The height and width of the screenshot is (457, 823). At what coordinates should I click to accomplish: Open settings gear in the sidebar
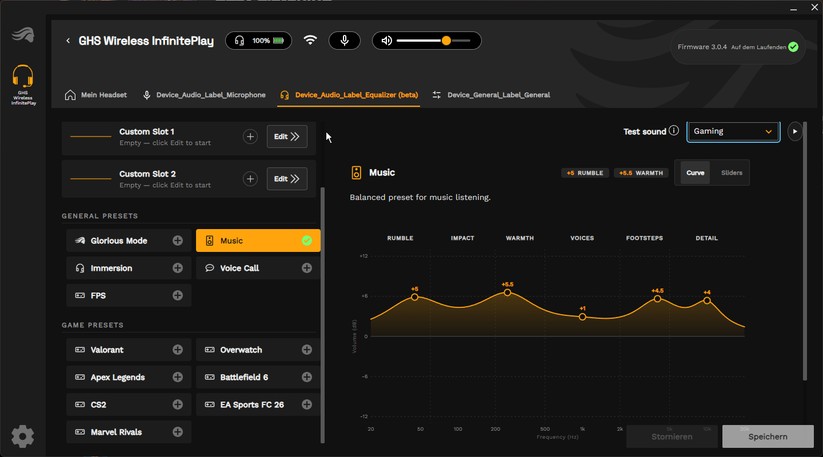(23, 436)
